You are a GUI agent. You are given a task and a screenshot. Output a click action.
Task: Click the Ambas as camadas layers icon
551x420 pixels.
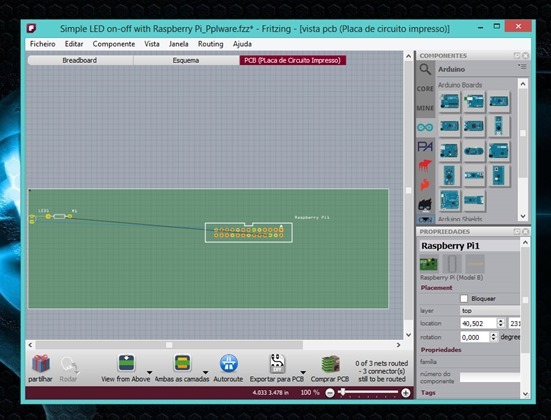tap(182, 363)
